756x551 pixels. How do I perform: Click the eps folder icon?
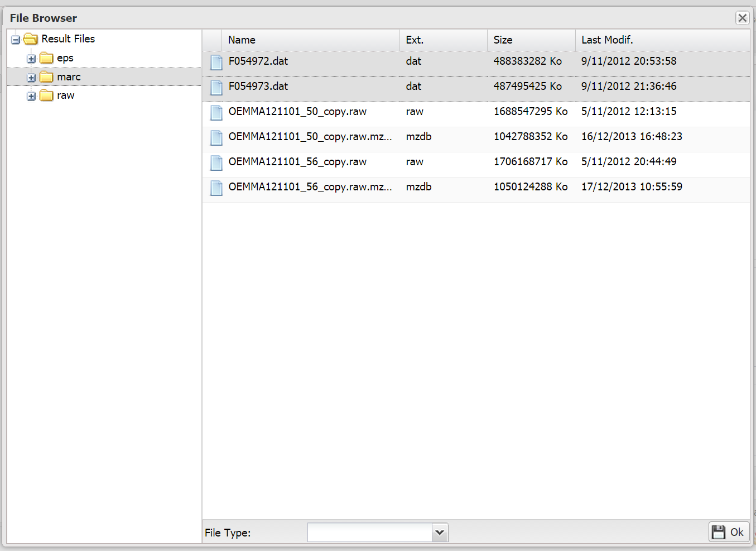pyautogui.click(x=47, y=58)
